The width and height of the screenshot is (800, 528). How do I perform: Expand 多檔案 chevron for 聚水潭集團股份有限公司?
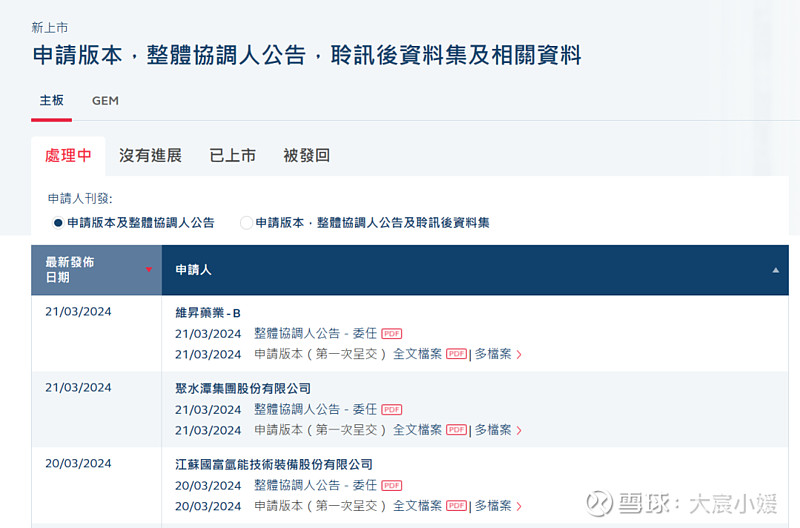519,431
